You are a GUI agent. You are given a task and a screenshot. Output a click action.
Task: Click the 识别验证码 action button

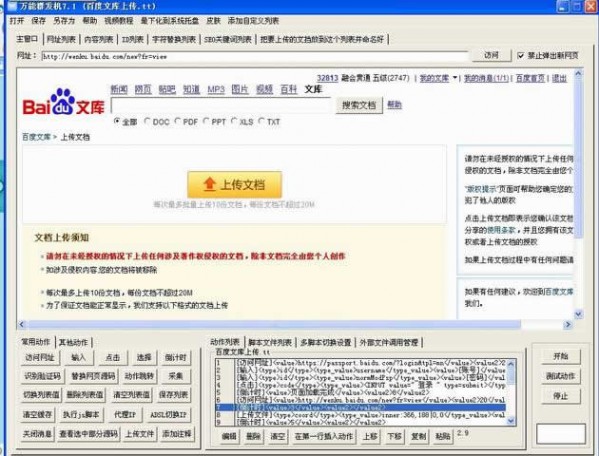click(x=42, y=376)
